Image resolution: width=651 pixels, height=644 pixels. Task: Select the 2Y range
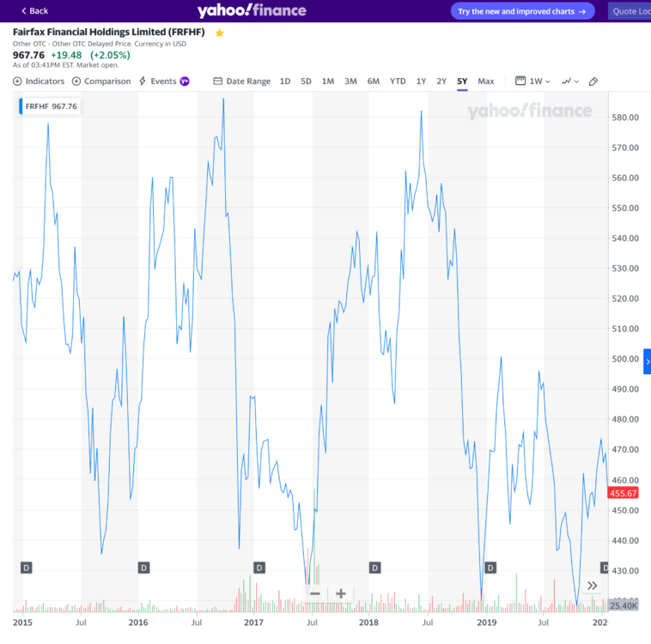(441, 82)
